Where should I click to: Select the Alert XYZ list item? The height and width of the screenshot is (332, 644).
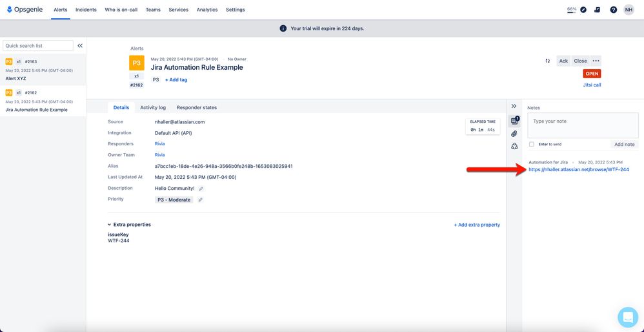(43, 70)
